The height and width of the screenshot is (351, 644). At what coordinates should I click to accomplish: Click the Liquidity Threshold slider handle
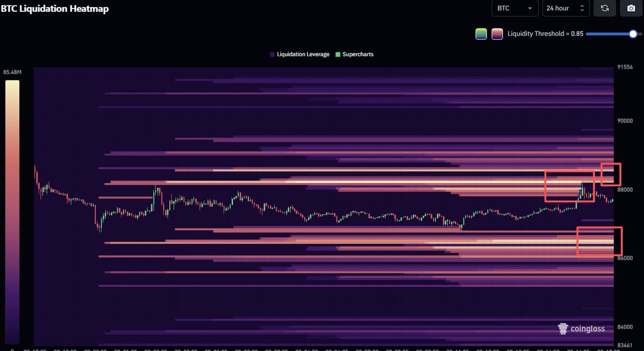coord(633,34)
